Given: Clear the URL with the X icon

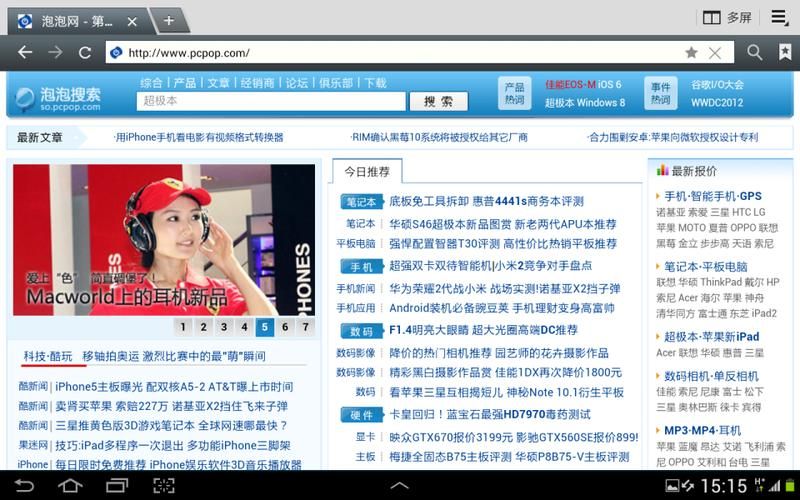Looking at the screenshot, I should pyautogui.click(x=715, y=53).
